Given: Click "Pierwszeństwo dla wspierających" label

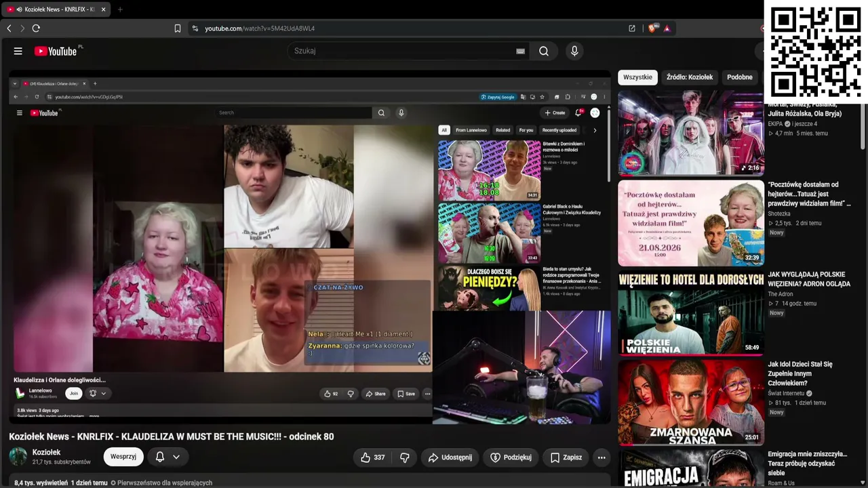Looking at the screenshot, I should [165, 483].
